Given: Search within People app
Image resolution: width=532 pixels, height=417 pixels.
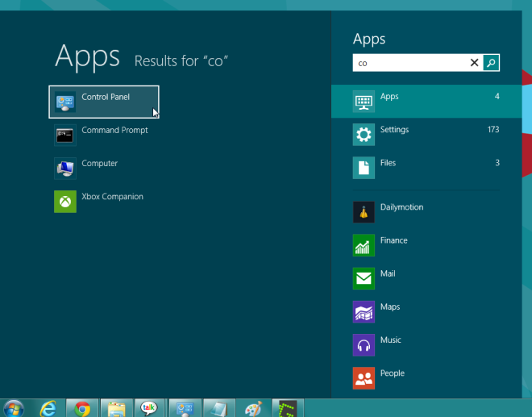Looking at the screenshot, I should tap(426, 378).
